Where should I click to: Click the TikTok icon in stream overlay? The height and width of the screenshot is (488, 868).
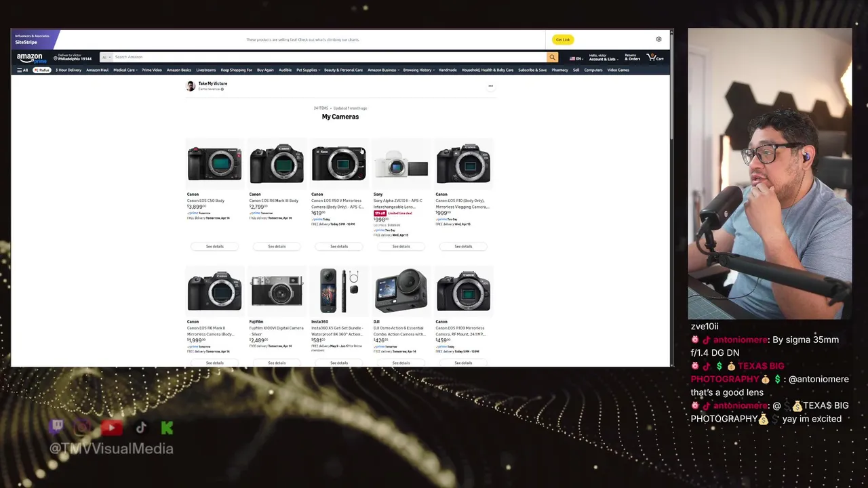pos(141,427)
